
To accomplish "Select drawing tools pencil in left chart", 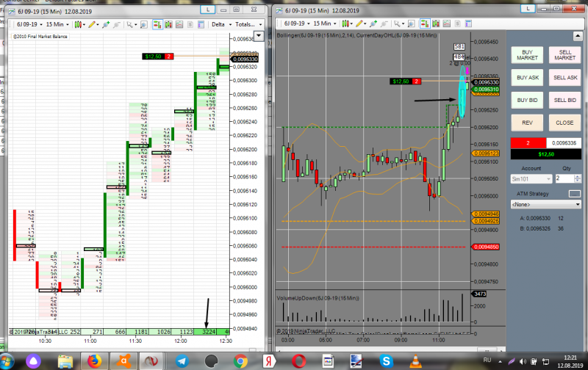I will [x=92, y=25].
